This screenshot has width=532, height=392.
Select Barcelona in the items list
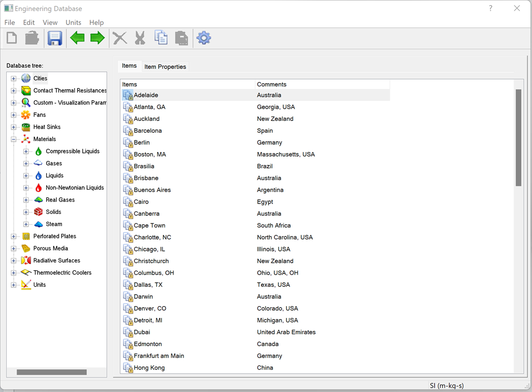point(255,131)
